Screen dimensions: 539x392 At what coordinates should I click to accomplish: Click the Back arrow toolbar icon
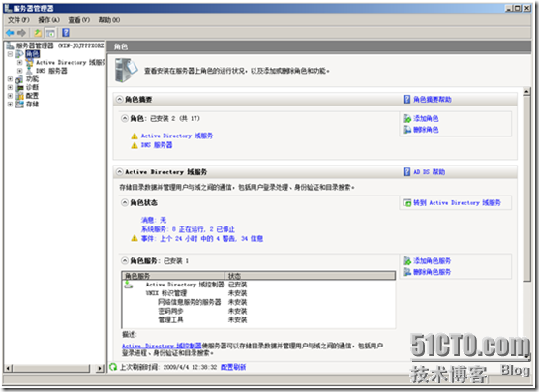[x=10, y=33]
